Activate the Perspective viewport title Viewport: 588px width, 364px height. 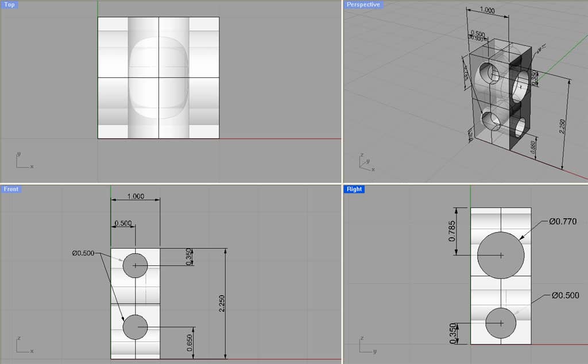pyautogui.click(x=363, y=4)
